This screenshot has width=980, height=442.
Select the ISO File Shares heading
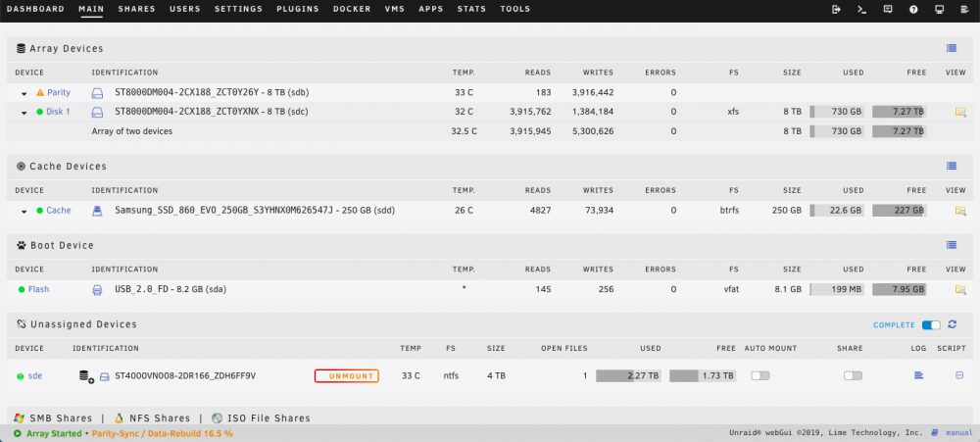click(x=269, y=418)
